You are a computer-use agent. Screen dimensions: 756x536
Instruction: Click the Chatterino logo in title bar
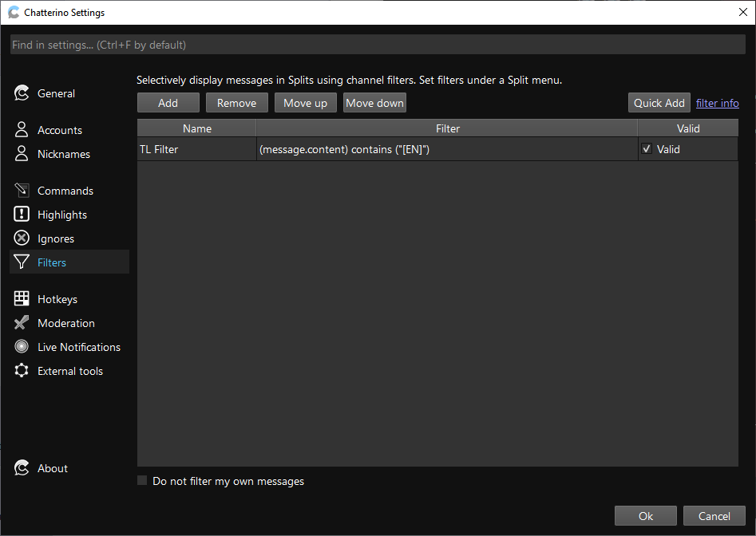(14, 12)
